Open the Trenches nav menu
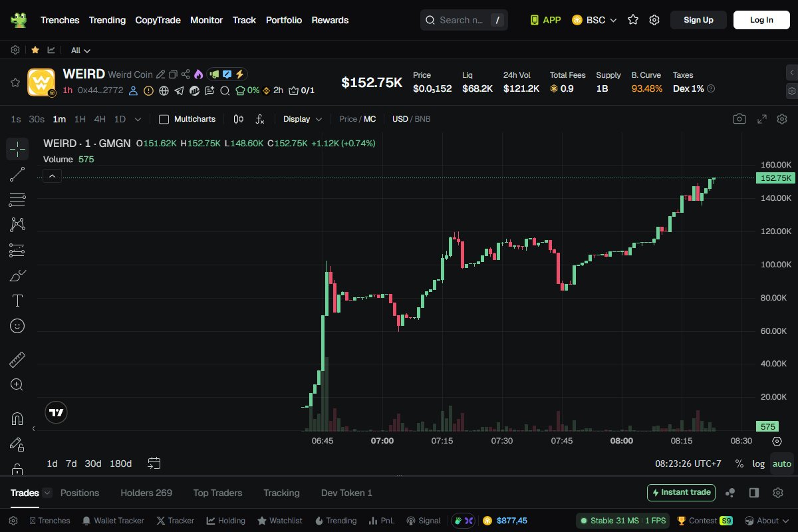Screen dimensions: 798x532 [x=60, y=20]
